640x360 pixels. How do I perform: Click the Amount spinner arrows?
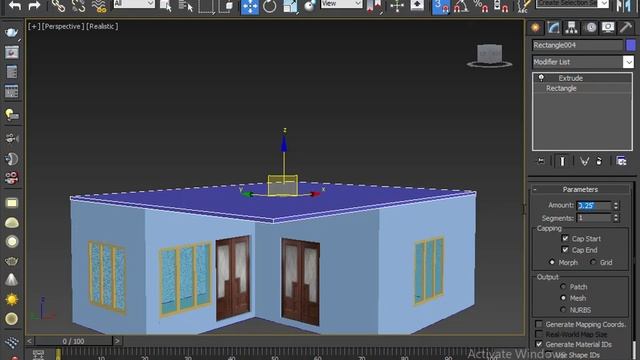tap(616, 205)
